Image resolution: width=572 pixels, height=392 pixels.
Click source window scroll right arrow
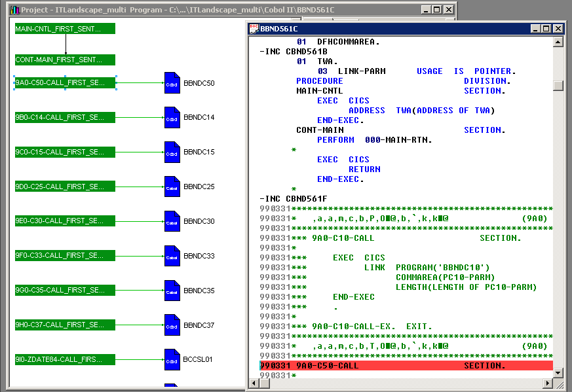click(547, 383)
